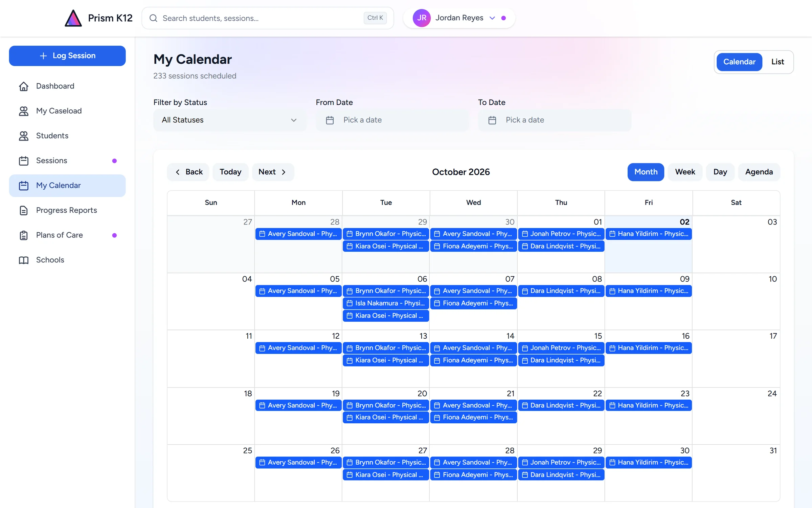Open the My Calendar sidebar item

click(67, 186)
